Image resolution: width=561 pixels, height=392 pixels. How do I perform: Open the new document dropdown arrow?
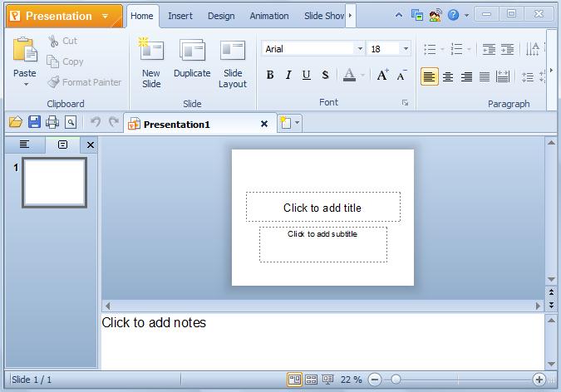coord(297,123)
